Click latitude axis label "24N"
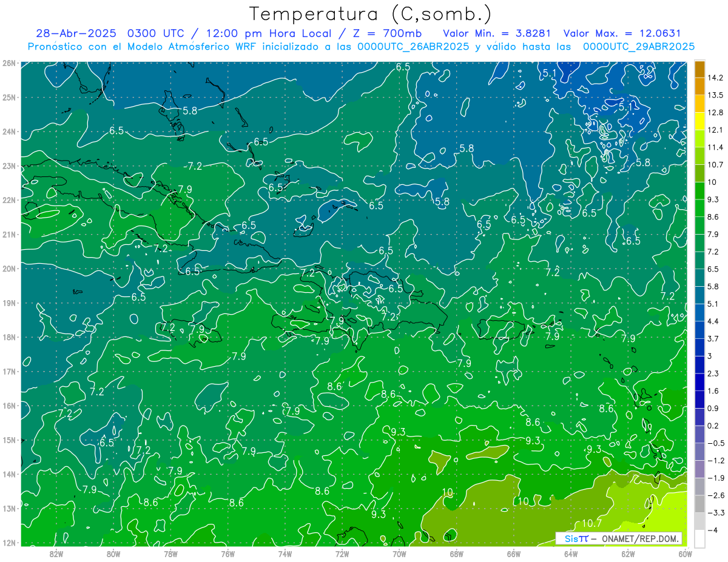 pos(9,132)
